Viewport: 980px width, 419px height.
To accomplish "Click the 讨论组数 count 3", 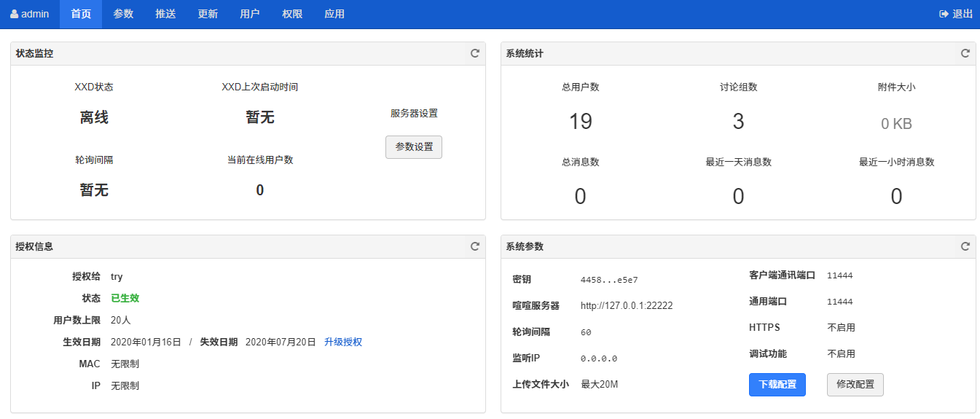I will click(x=738, y=121).
